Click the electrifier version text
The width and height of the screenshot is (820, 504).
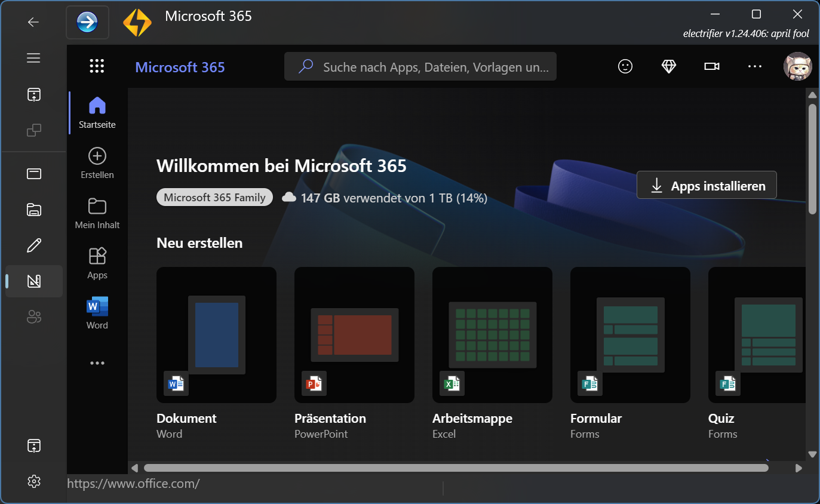coord(746,34)
